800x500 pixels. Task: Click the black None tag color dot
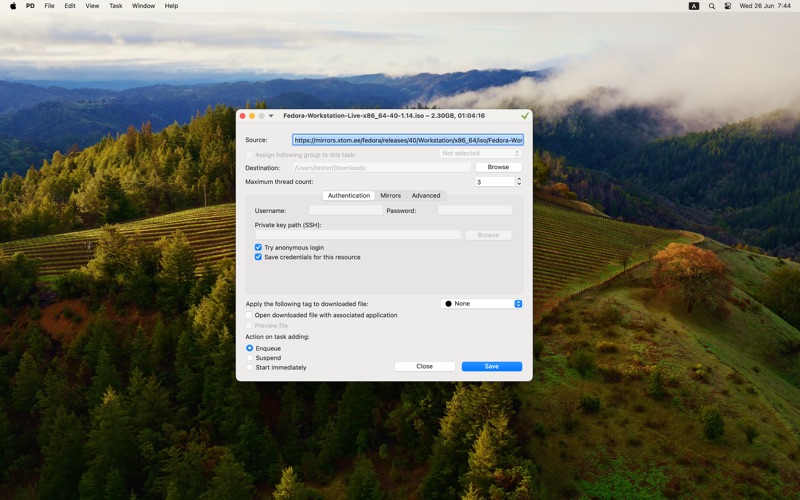[x=448, y=304]
